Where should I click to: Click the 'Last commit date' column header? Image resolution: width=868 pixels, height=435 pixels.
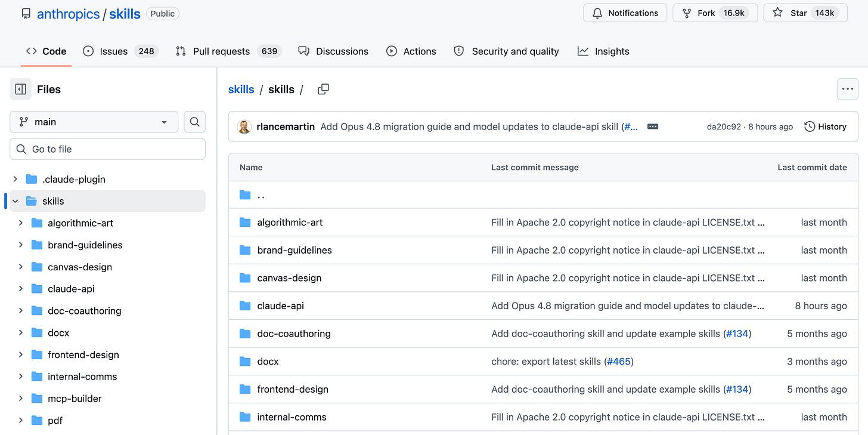tap(812, 168)
